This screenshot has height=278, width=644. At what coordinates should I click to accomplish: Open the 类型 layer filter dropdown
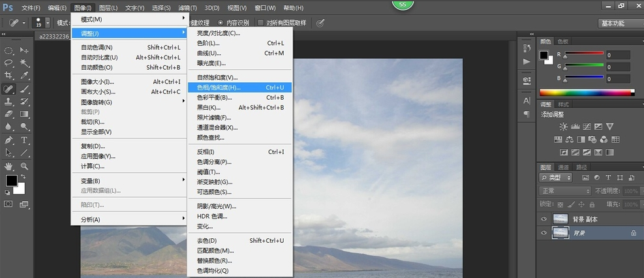point(556,178)
